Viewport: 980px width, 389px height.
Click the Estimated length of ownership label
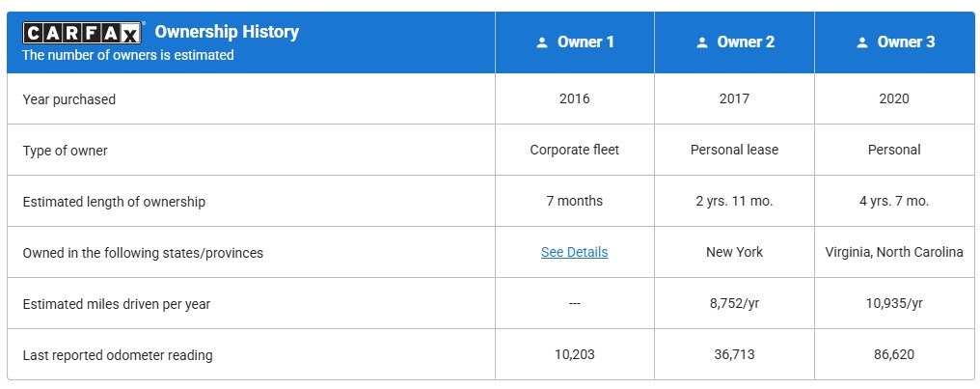click(114, 202)
